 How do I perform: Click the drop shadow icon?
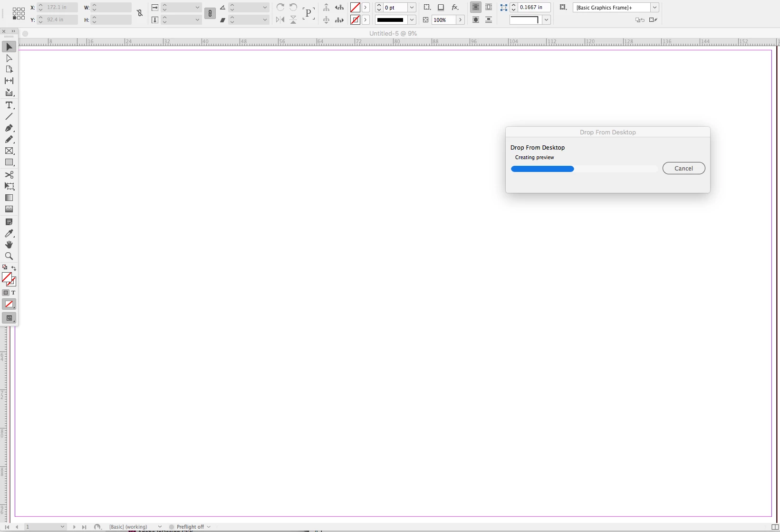point(441,7)
